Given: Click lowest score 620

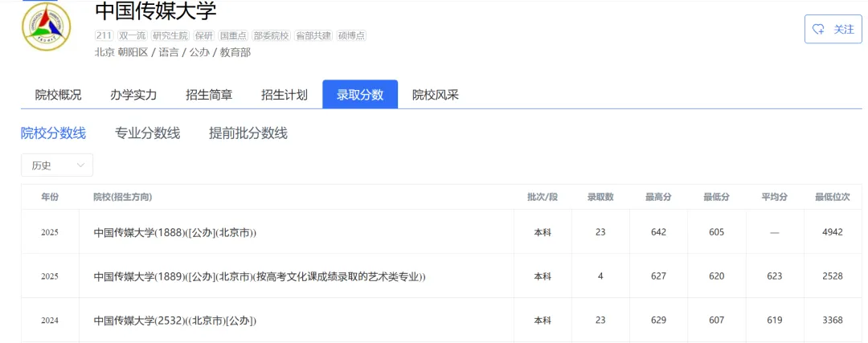Looking at the screenshot, I should coord(717,276).
